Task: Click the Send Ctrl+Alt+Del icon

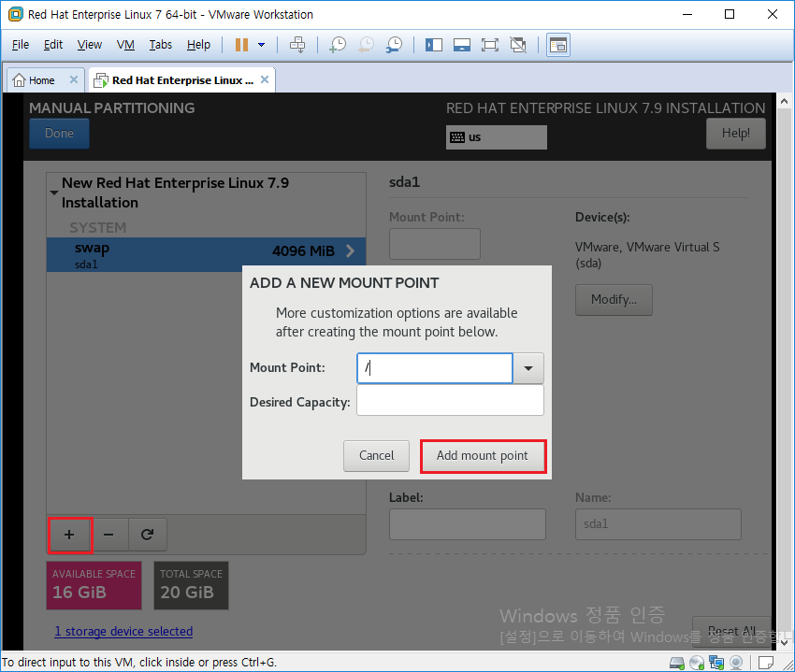Action: [297, 45]
